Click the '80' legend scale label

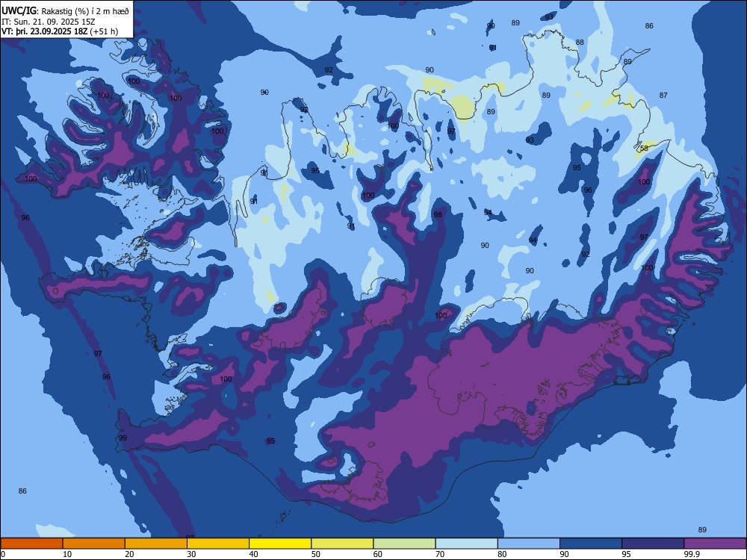pos(502,554)
